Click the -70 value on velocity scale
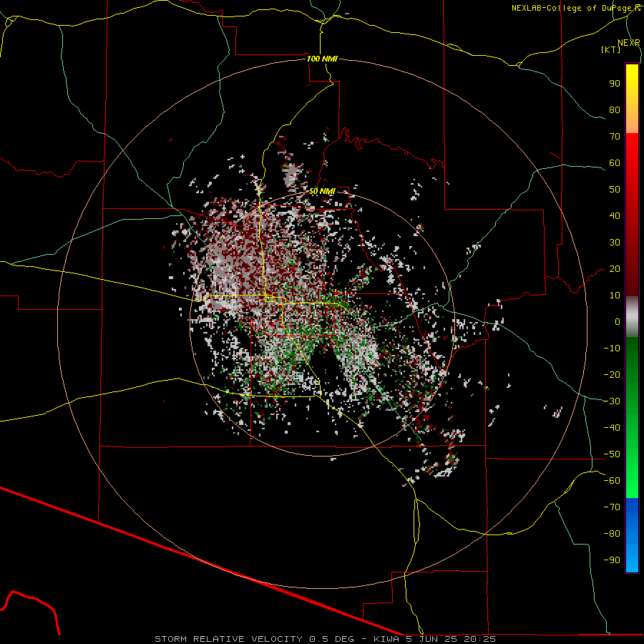This screenshot has width=644, height=644. coord(612,507)
